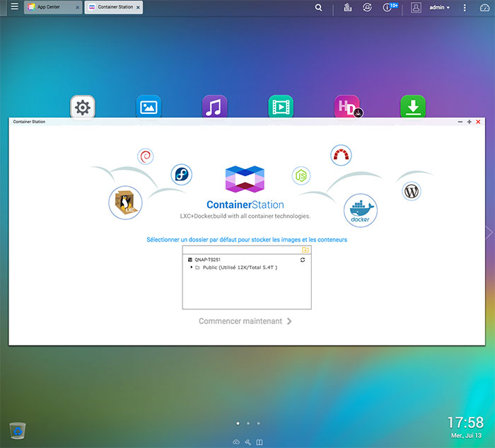Open the search magnifier in top bar
The width and height of the screenshot is (495, 448).
(x=318, y=7)
